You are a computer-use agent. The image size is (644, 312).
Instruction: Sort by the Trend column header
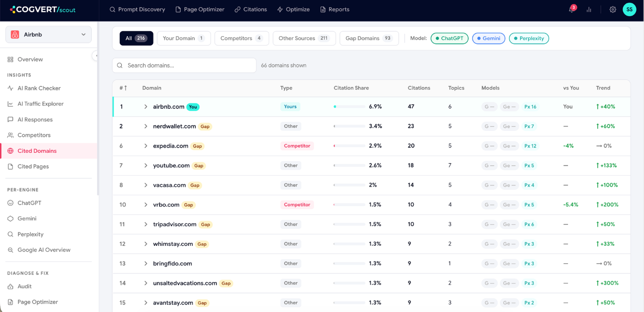[x=603, y=88]
